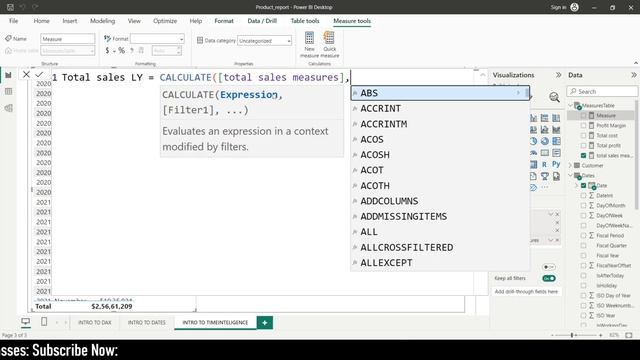Commit the formula with the checkmark icon
The width and height of the screenshot is (640, 360).
39,74
